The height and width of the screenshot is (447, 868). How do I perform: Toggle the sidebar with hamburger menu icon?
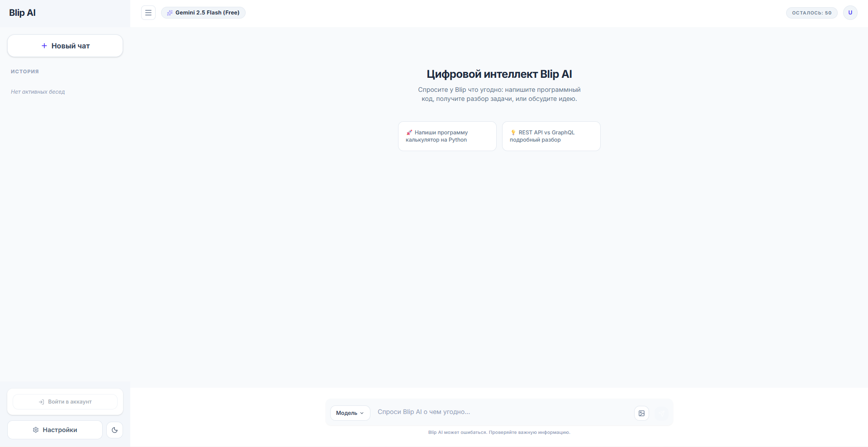click(148, 13)
